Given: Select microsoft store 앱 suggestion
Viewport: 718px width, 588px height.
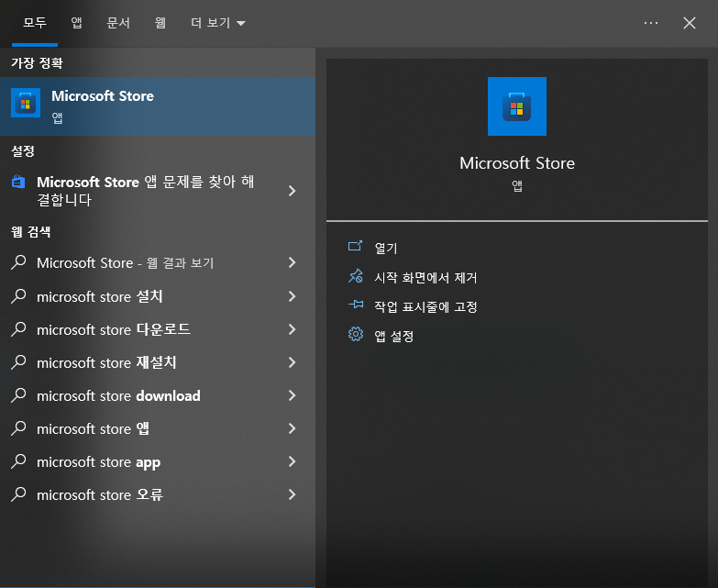Looking at the screenshot, I should click(158, 428).
